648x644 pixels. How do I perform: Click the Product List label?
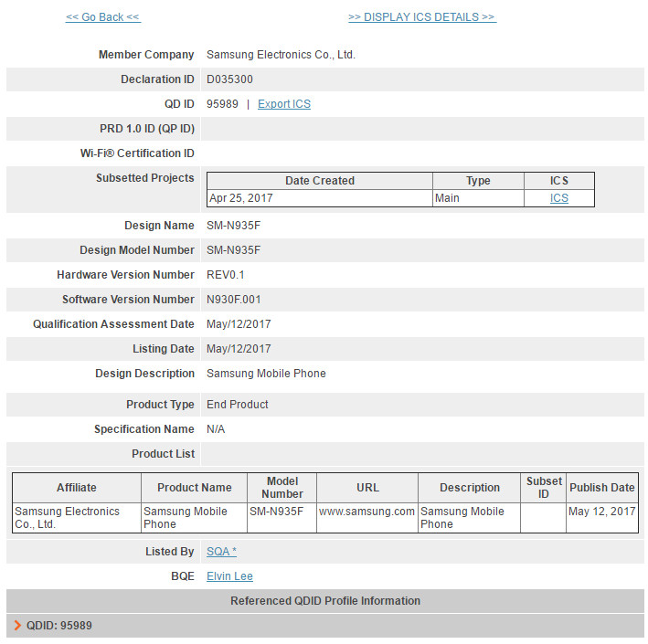click(x=164, y=454)
